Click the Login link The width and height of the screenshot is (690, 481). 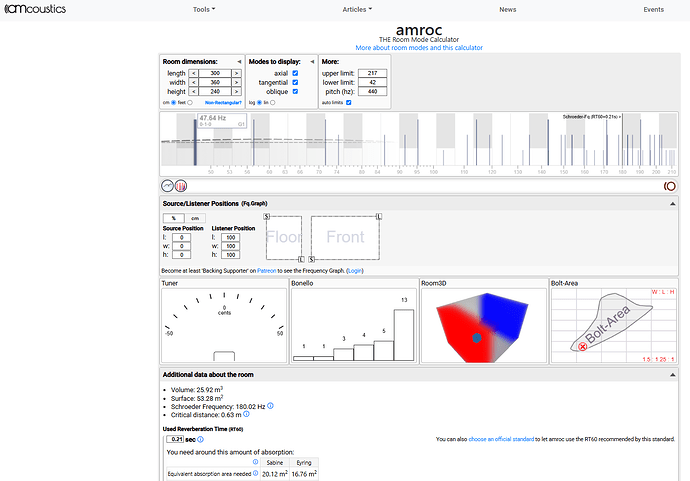355,271
